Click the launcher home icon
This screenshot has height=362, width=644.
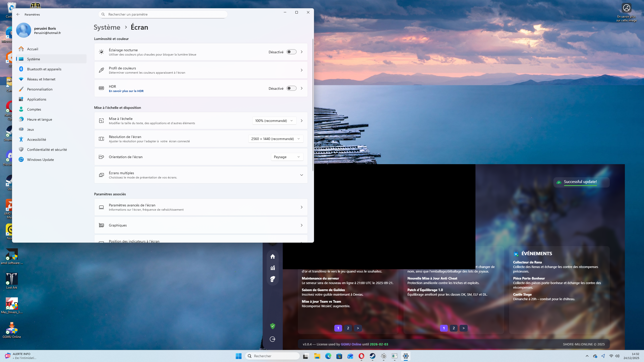272,256
